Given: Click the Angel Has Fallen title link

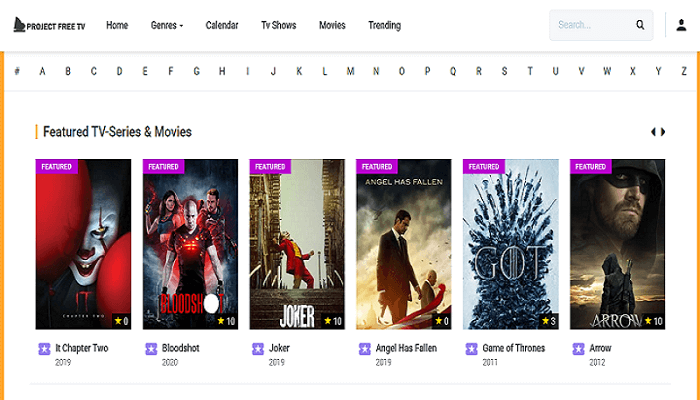Looking at the screenshot, I should tap(406, 348).
